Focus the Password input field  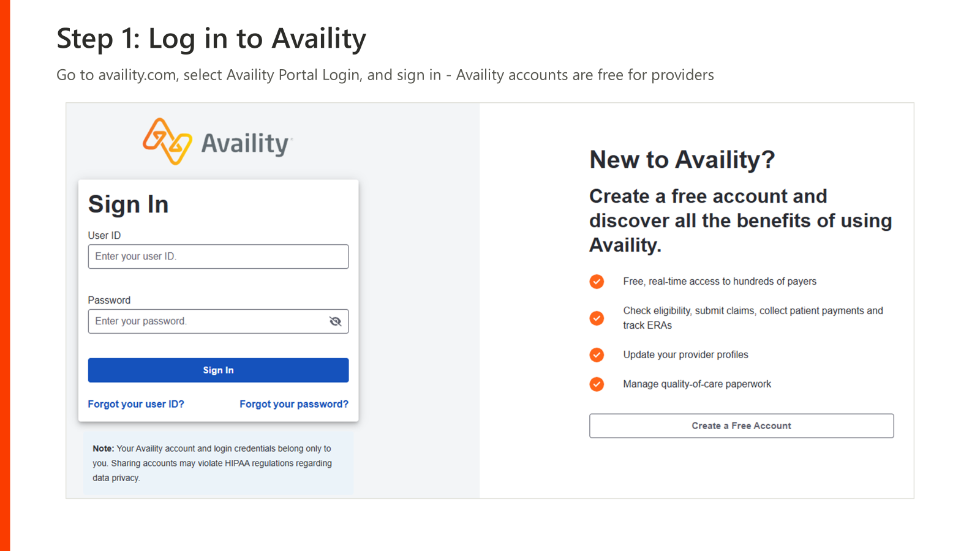218,321
